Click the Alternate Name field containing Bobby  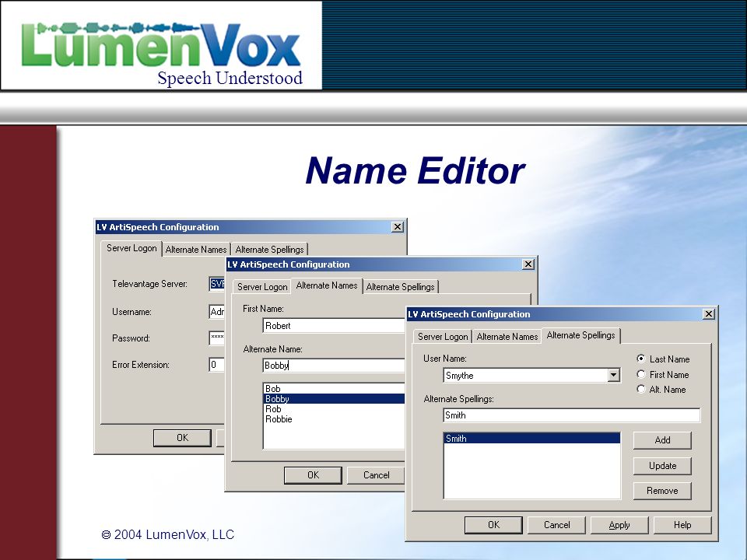pos(334,366)
